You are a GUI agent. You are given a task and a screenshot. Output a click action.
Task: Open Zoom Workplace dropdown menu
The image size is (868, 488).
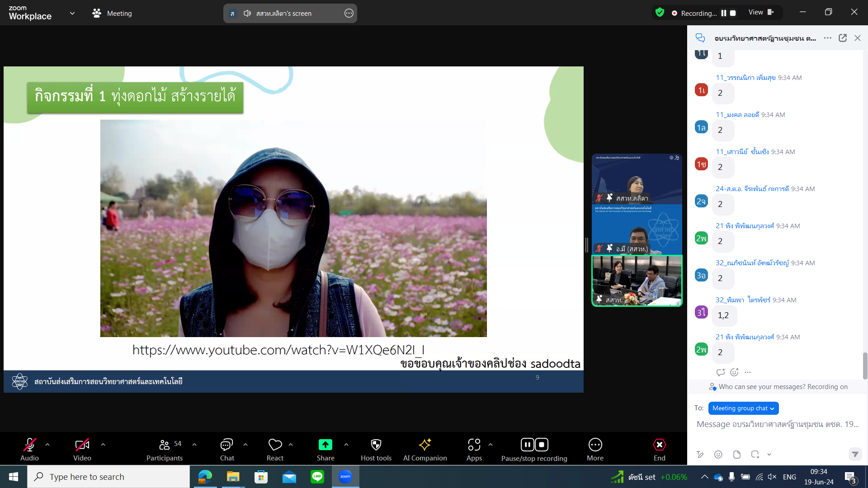tap(72, 13)
